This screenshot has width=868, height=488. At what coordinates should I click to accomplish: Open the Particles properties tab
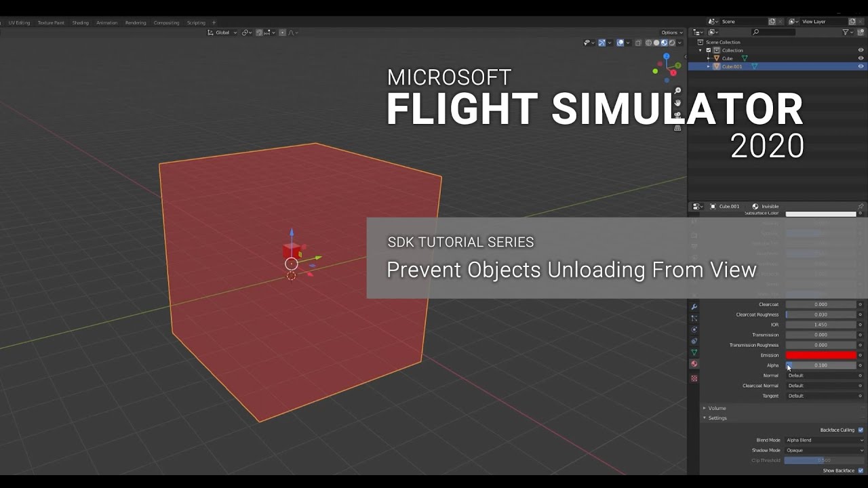(x=694, y=318)
